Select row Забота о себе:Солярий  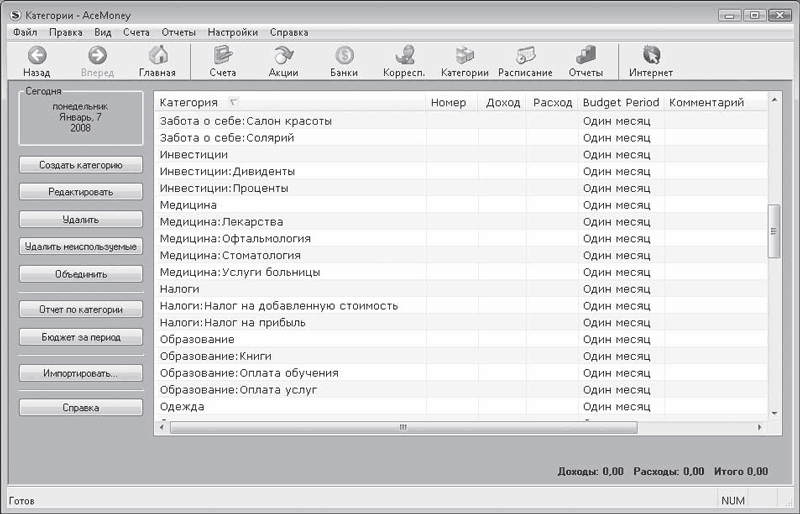(x=461, y=138)
